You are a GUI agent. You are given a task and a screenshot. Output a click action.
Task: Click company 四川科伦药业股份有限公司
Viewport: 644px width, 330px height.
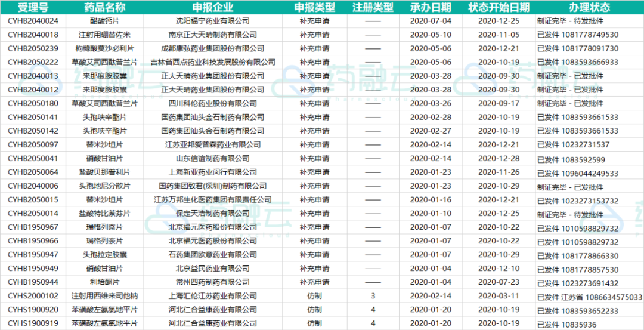213,104
